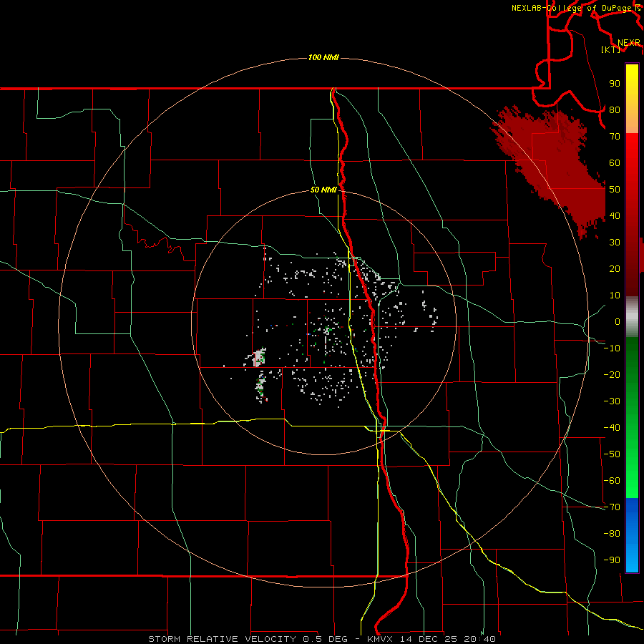The image size is (644, 644).
Task: Click the [KT] units label
Action: pyautogui.click(x=610, y=49)
